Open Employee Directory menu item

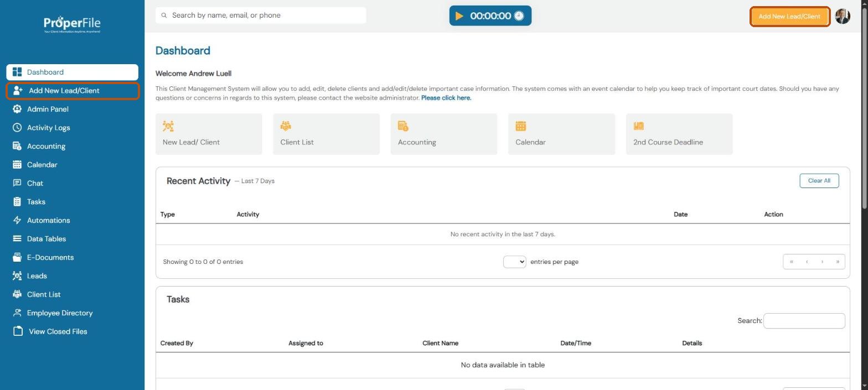coord(73,313)
